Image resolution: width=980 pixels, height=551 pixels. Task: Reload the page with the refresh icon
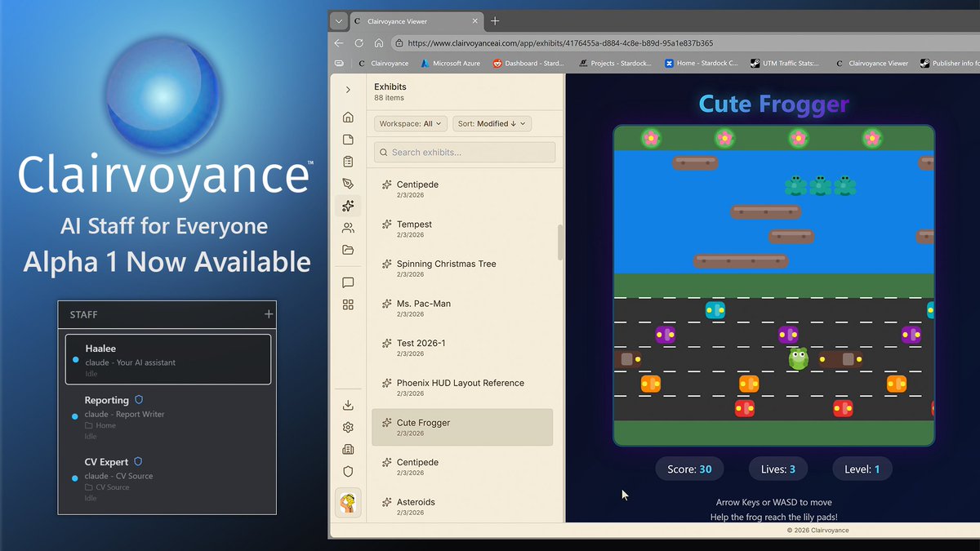tap(359, 43)
